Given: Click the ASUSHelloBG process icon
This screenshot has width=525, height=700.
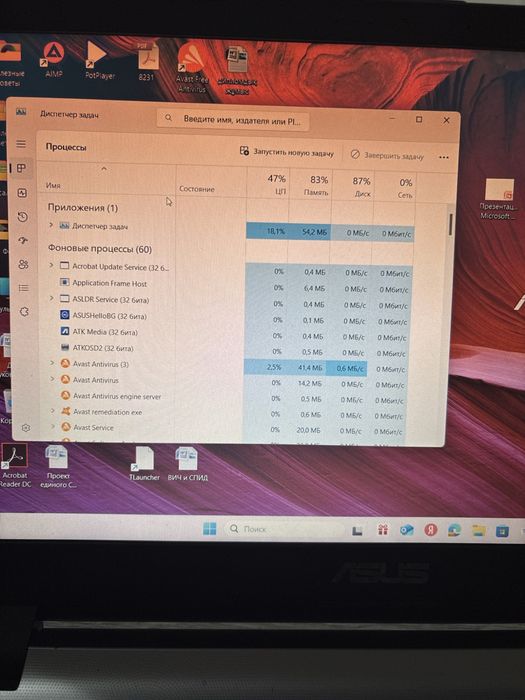Looking at the screenshot, I should tap(64, 315).
